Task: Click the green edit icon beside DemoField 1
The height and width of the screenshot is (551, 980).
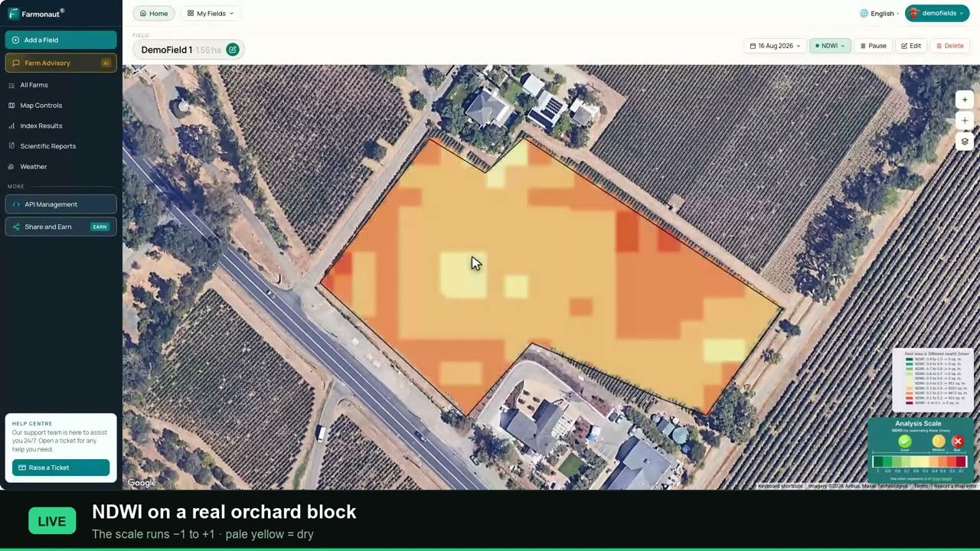Action: (x=233, y=50)
